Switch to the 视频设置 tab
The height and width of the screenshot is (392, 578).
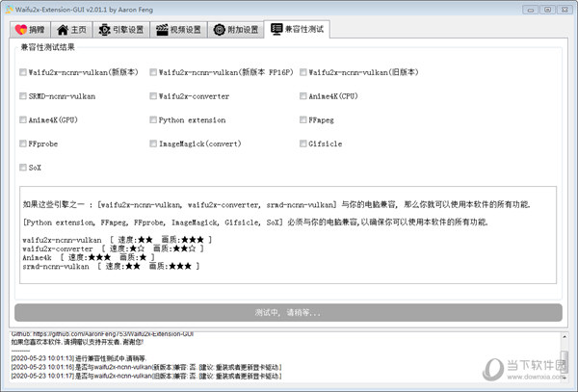[x=179, y=30]
